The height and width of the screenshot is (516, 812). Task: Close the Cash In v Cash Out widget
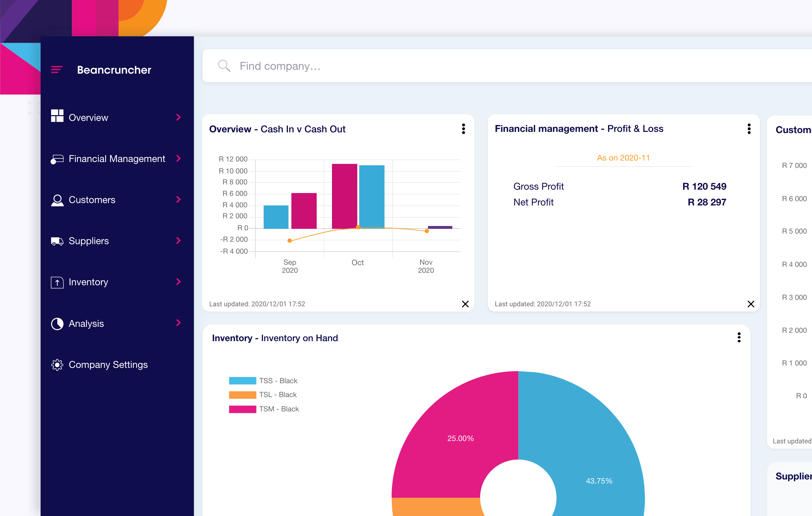click(x=465, y=304)
